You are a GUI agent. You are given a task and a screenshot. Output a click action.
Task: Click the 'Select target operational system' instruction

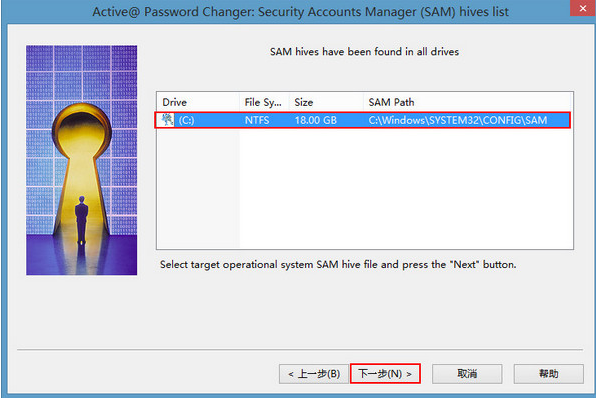tap(338, 265)
